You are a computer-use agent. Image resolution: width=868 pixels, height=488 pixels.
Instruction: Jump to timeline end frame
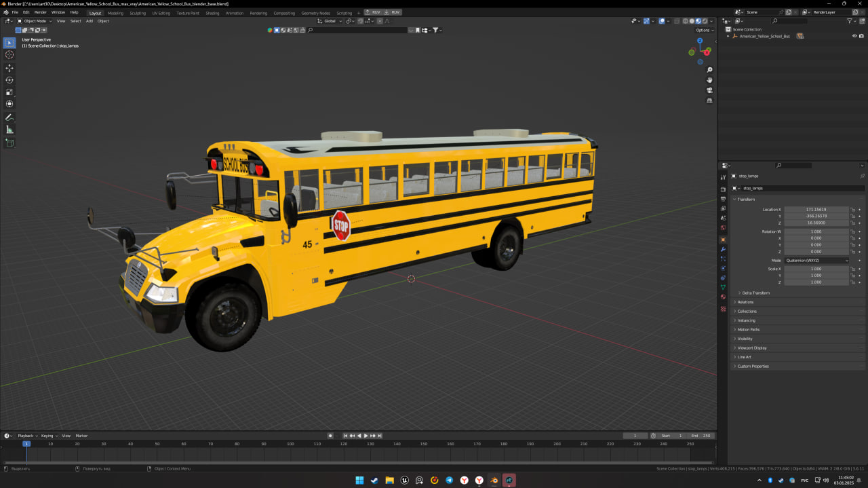[380, 436]
